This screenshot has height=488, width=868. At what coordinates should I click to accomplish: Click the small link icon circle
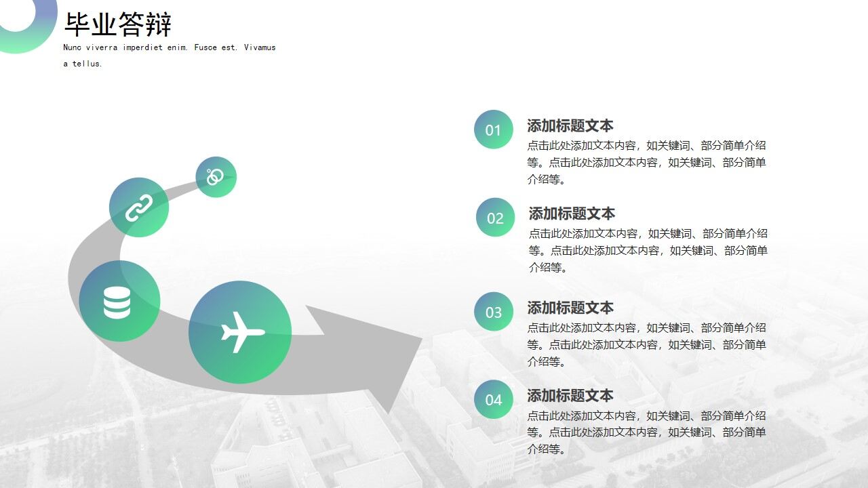[x=215, y=177]
